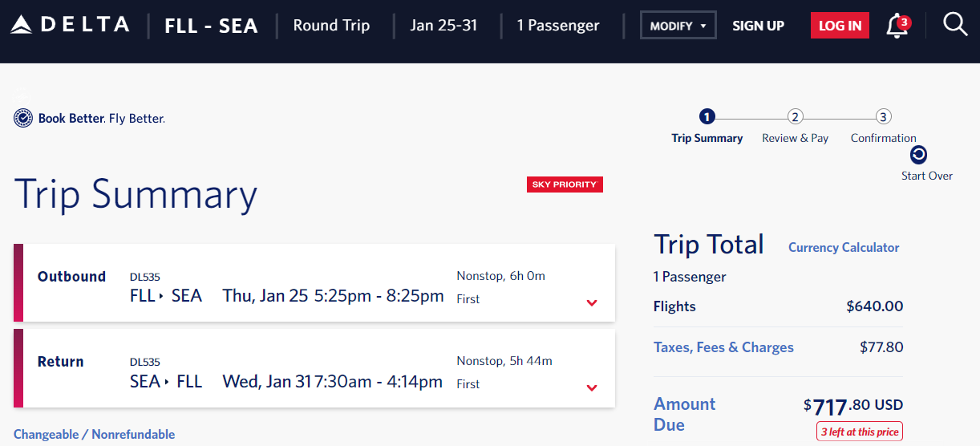Click the Start Over circular arrow icon
980x446 pixels.
point(919,155)
